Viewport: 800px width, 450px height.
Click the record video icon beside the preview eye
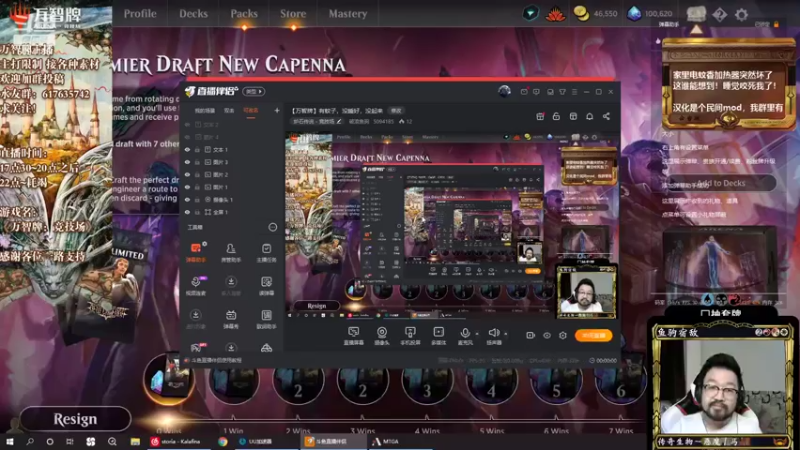tap(531, 335)
